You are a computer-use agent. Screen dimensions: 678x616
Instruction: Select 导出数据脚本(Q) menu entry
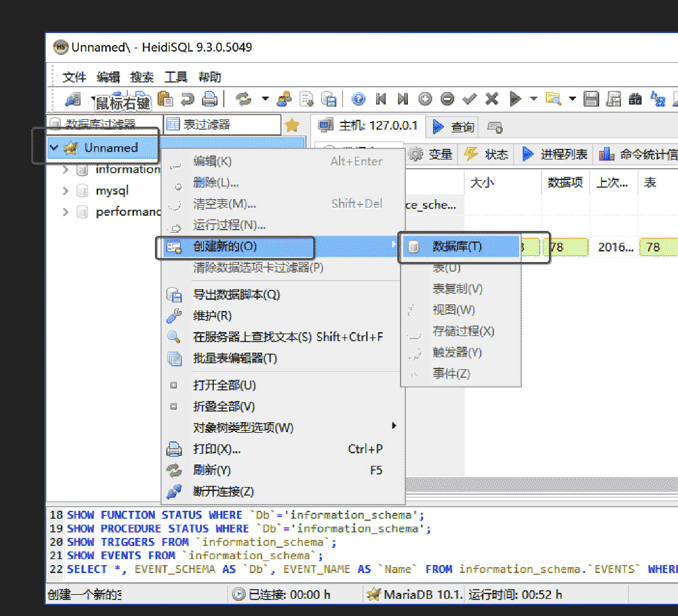pyautogui.click(x=283, y=294)
